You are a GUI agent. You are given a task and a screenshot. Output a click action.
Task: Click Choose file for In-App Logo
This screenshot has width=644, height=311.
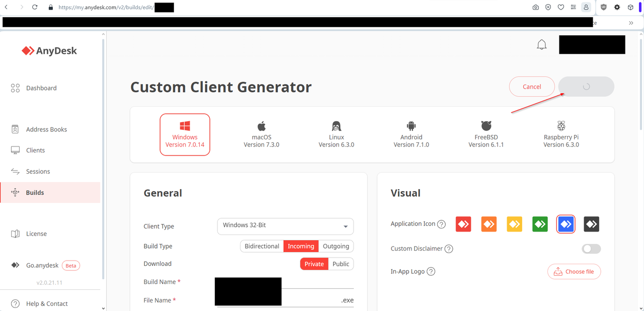point(574,272)
